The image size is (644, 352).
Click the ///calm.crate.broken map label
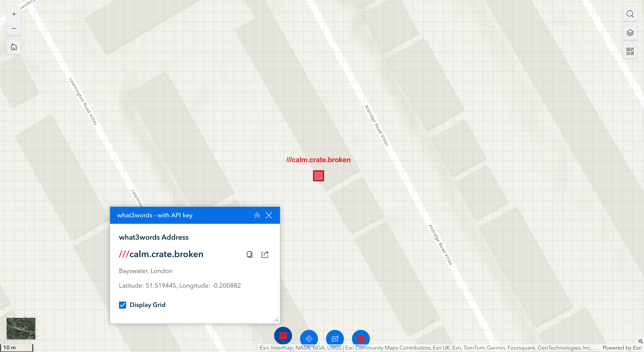(318, 160)
